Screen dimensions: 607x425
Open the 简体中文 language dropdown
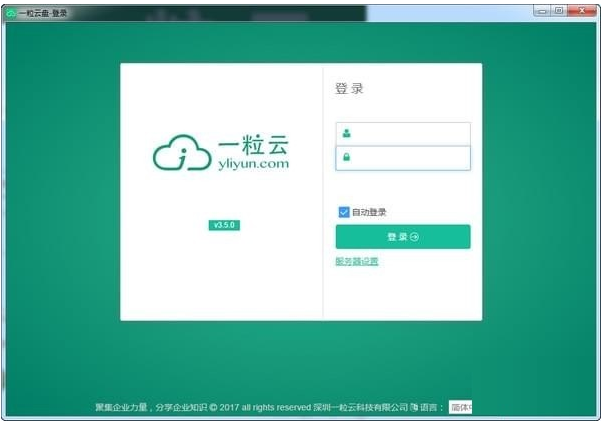(x=460, y=407)
